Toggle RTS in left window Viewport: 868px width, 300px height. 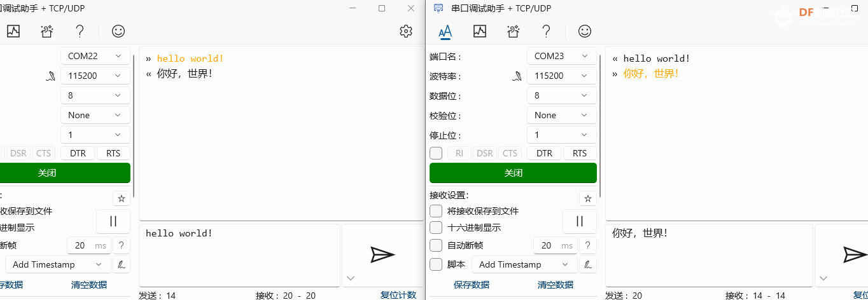(113, 153)
